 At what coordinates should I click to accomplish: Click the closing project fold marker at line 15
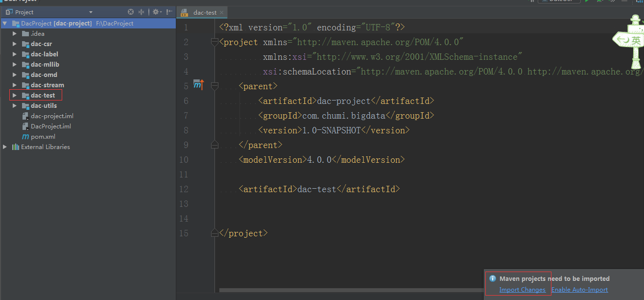(214, 233)
